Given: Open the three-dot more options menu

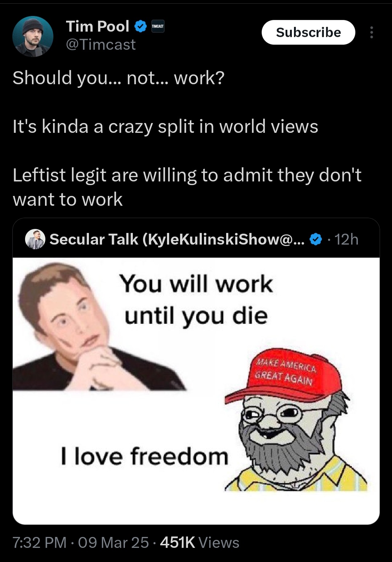Looking at the screenshot, I should pyautogui.click(x=371, y=32).
